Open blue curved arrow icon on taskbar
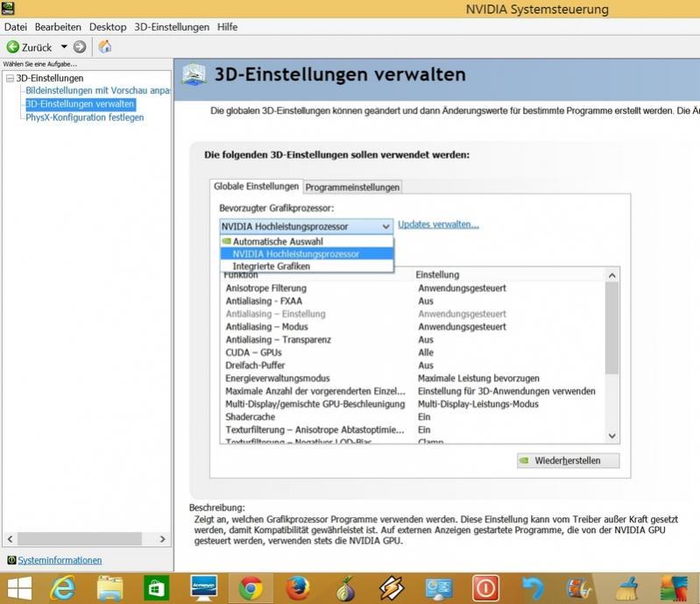Screen dimensions: 700x604 tap(534, 588)
